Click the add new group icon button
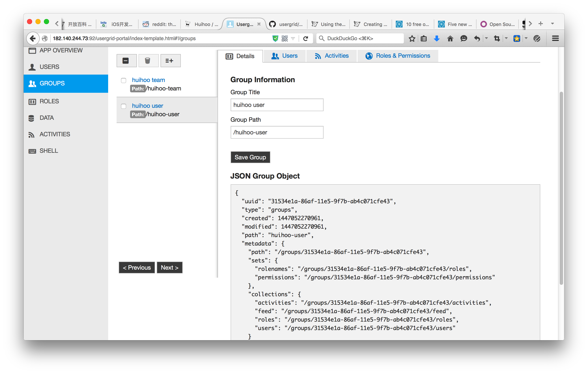The width and height of the screenshot is (588, 374). [170, 61]
